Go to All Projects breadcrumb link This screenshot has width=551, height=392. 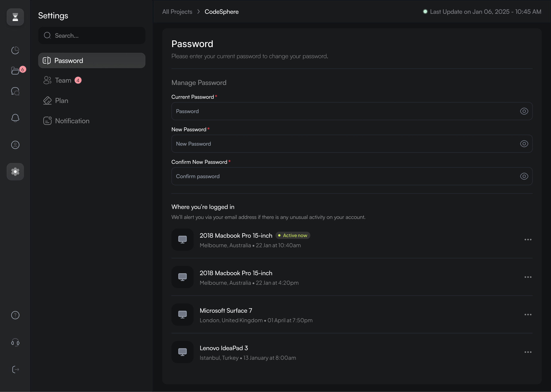tap(177, 12)
